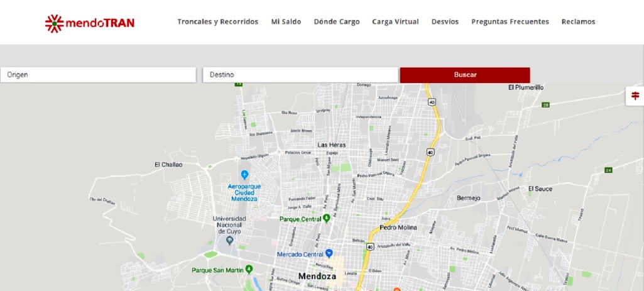Click the green route 24 badge

coord(608,170)
